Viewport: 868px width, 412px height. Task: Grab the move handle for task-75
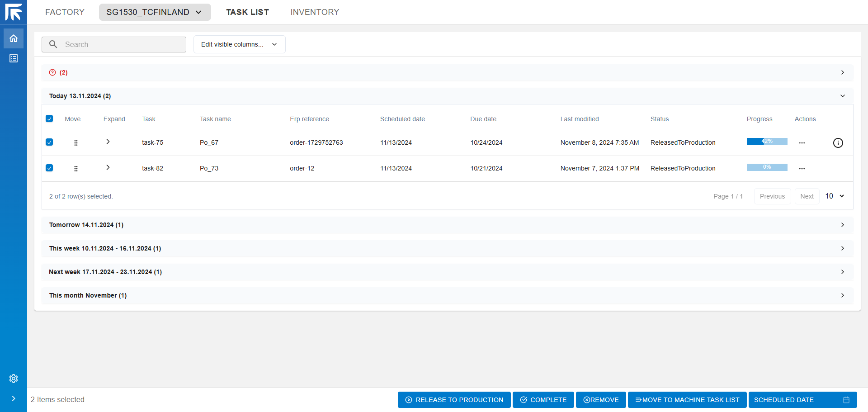(75, 143)
